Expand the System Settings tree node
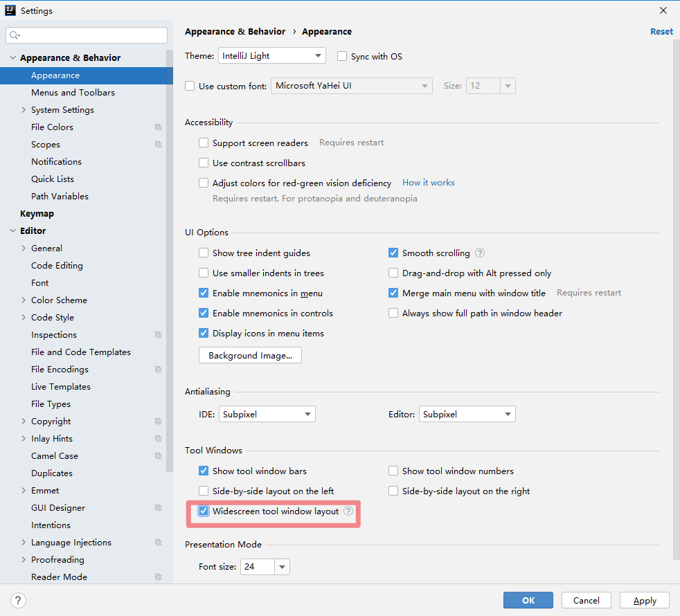The width and height of the screenshot is (680, 616). point(24,110)
